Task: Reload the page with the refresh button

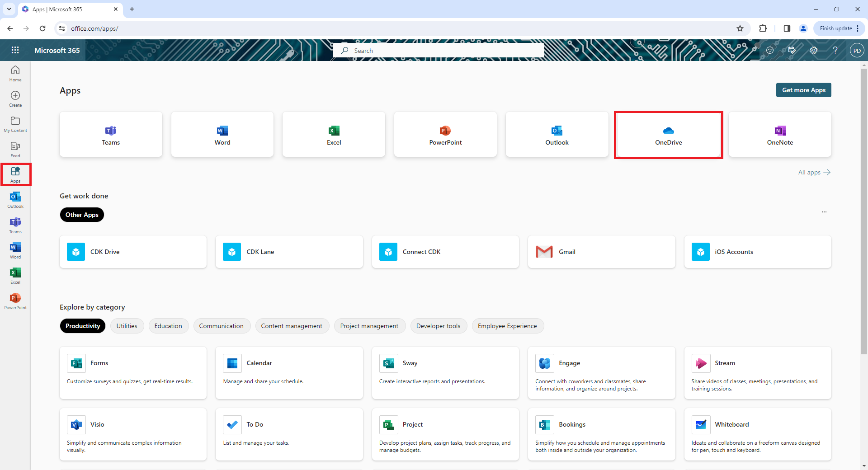Action: pyautogui.click(x=42, y=28)
